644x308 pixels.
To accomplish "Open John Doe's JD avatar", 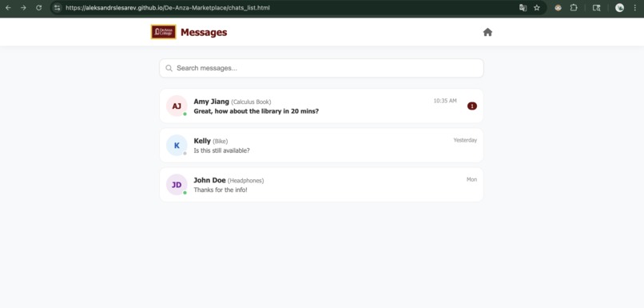I will (177, 185).
